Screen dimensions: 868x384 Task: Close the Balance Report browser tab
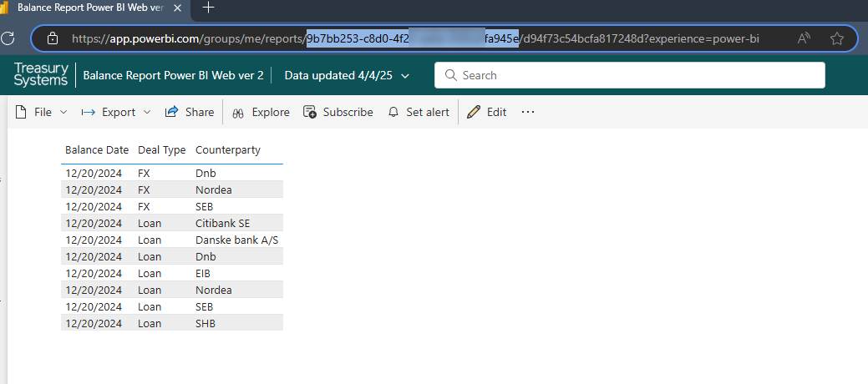(177, 8)
